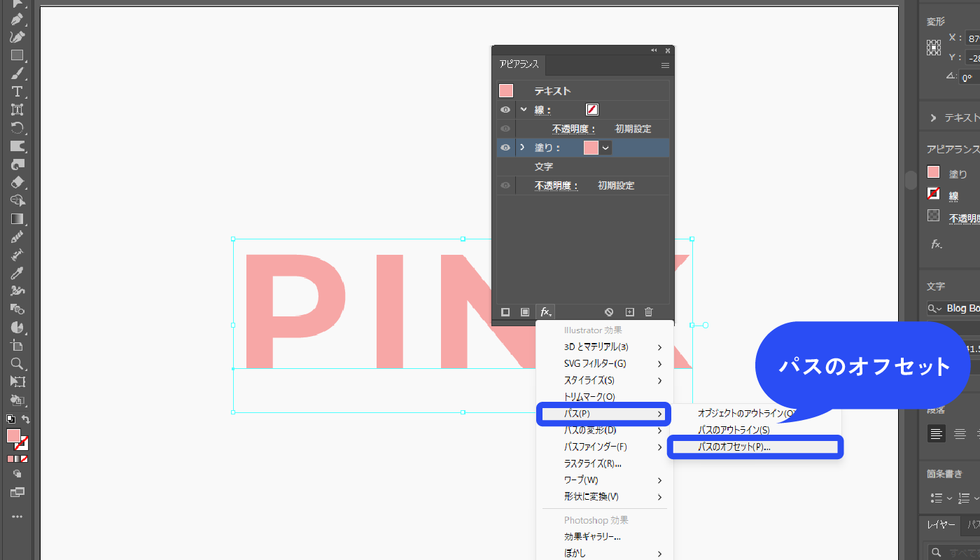Image resolution: width=980 pixels, height=560 pixels.
Task: Select the Curvature tool
Action: point(17,37)
